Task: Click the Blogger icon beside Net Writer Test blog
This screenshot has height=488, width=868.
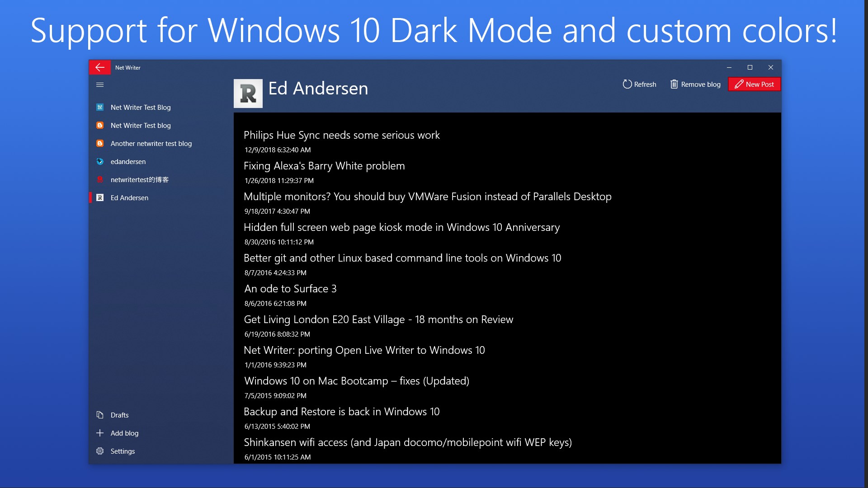Action: (100, 125)
